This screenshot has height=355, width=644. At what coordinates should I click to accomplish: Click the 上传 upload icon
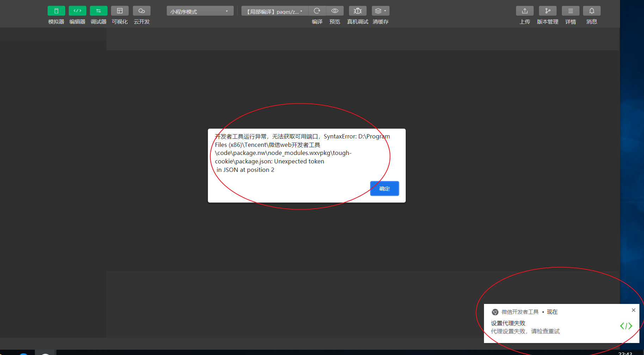[525, 11]
